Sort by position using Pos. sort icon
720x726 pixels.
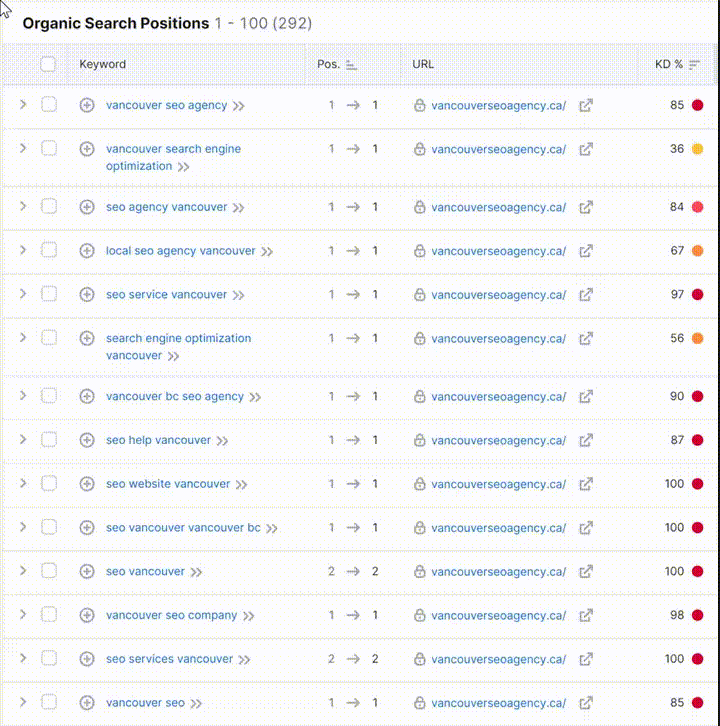pos(351,65)
